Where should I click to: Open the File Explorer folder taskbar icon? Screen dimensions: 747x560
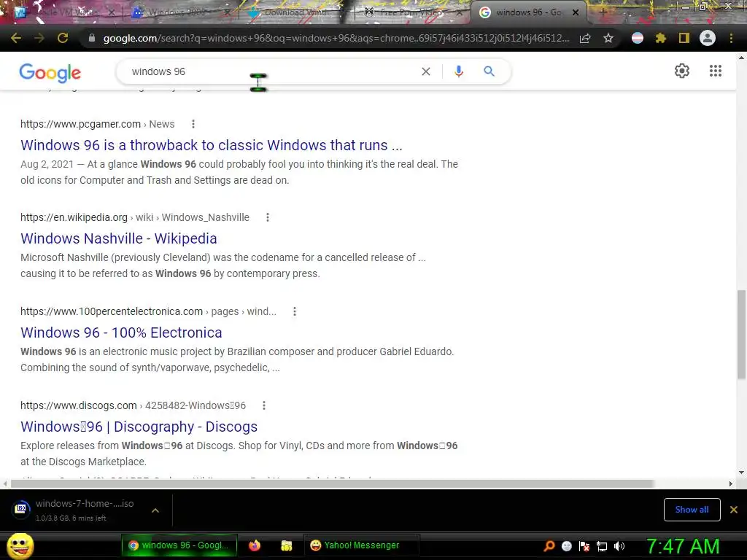pos(286,545)
